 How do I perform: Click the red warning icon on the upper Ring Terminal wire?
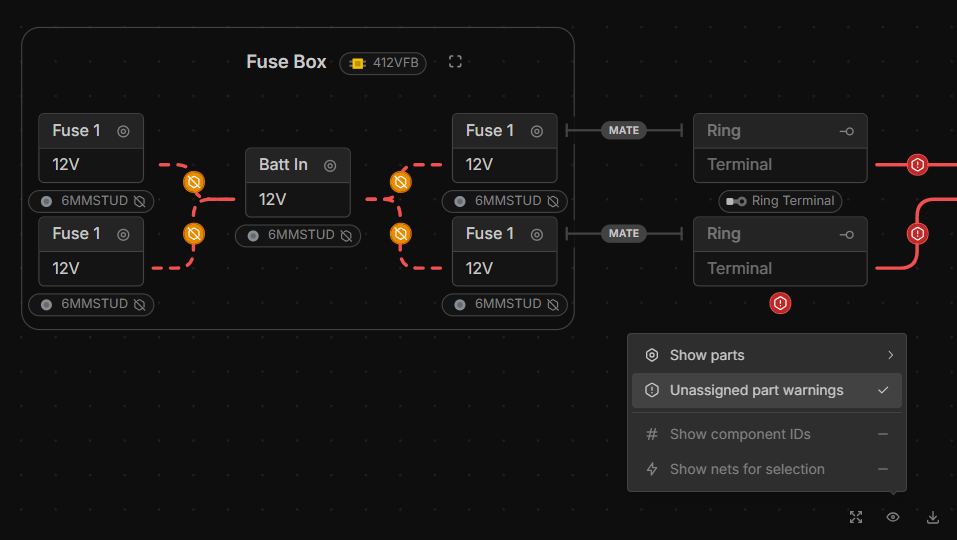pyautogui.click(x=917, y=165)
